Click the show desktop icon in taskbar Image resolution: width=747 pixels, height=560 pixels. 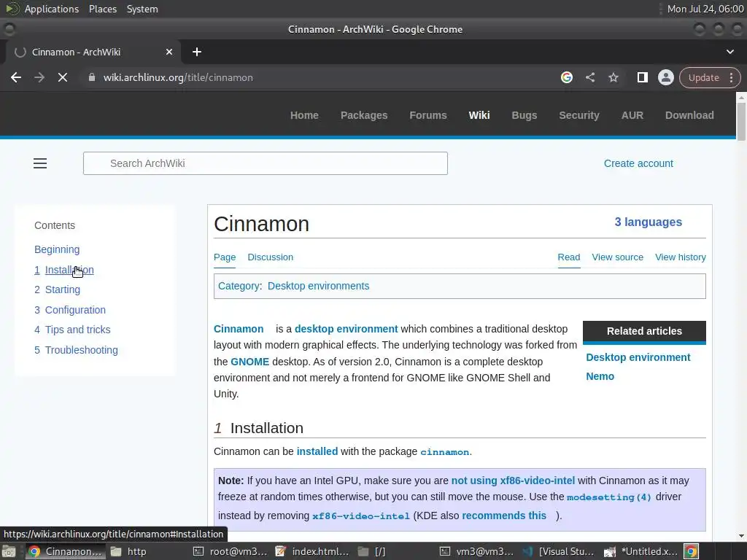point(9,551)
